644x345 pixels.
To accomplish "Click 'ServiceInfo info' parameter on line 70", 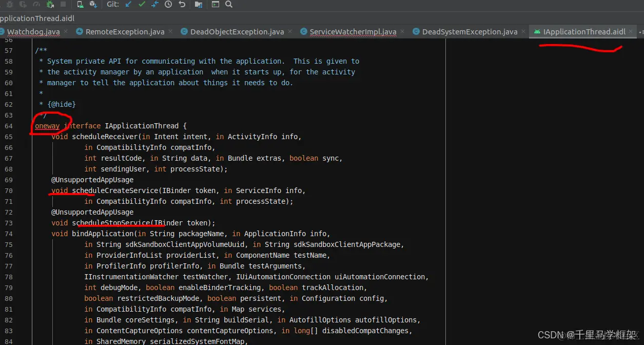I will (269, 190).
